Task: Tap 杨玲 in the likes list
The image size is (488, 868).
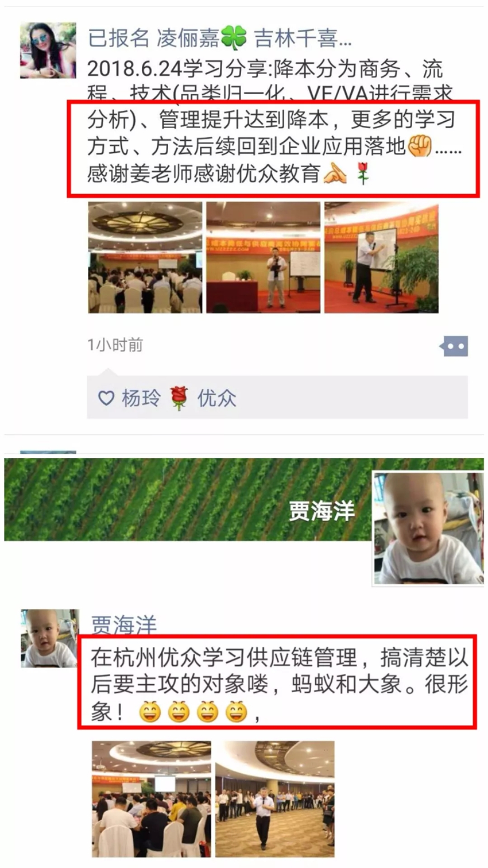Action: tap(141, 398)
